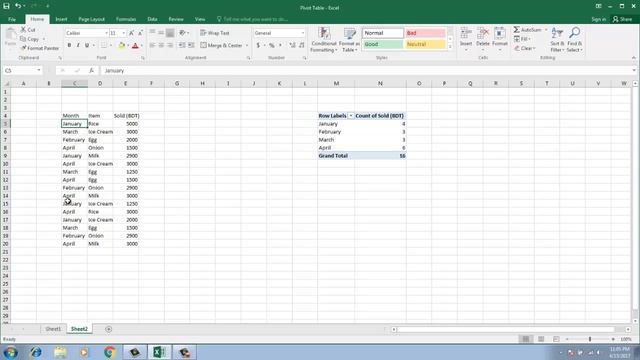Screen dimensions: 640x360
Task: Expand the formula bar
Action: pos(634,71)
